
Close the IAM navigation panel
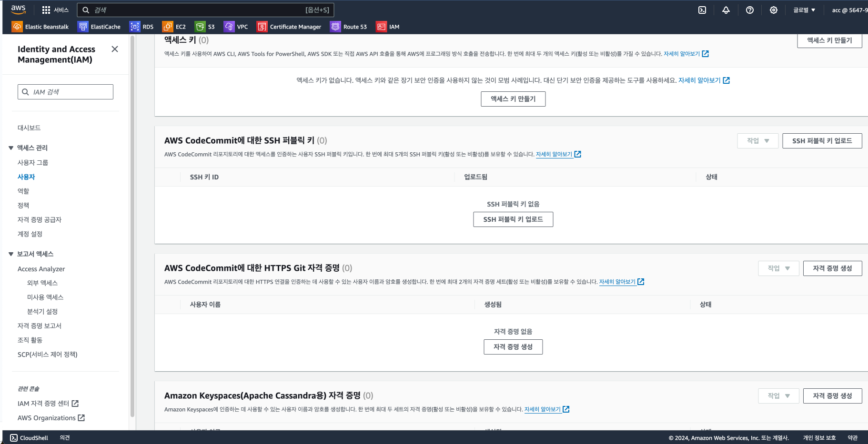pyautogui.click(x=115, y=49)
